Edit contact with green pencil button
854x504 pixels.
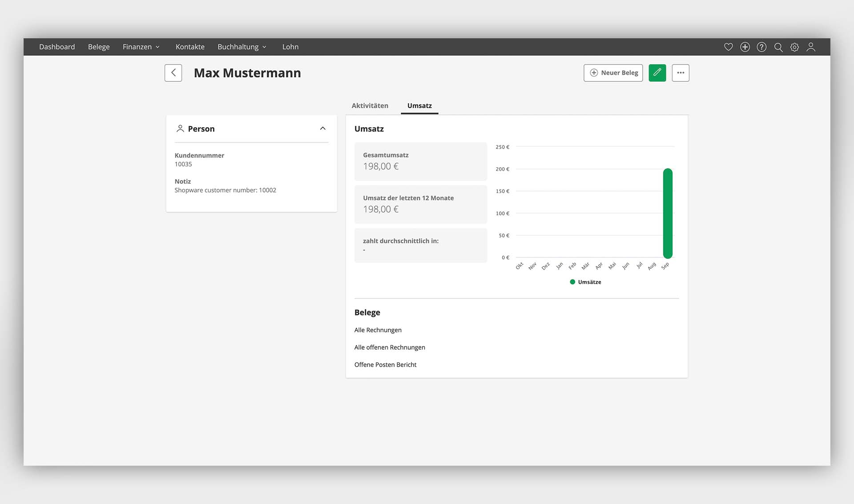pos(657,73)
